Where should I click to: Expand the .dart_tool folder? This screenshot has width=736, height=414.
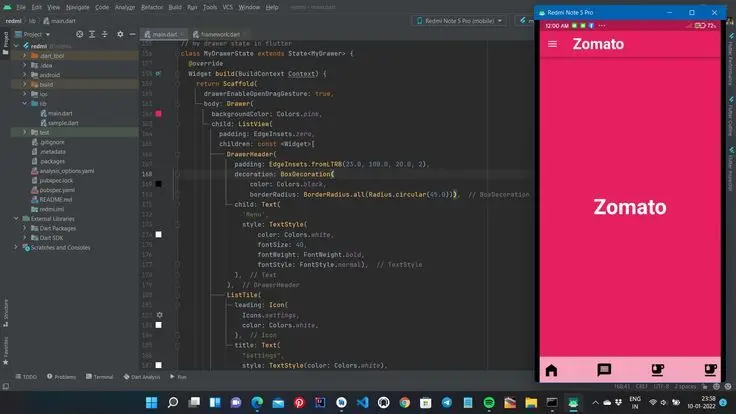point(24,55)
